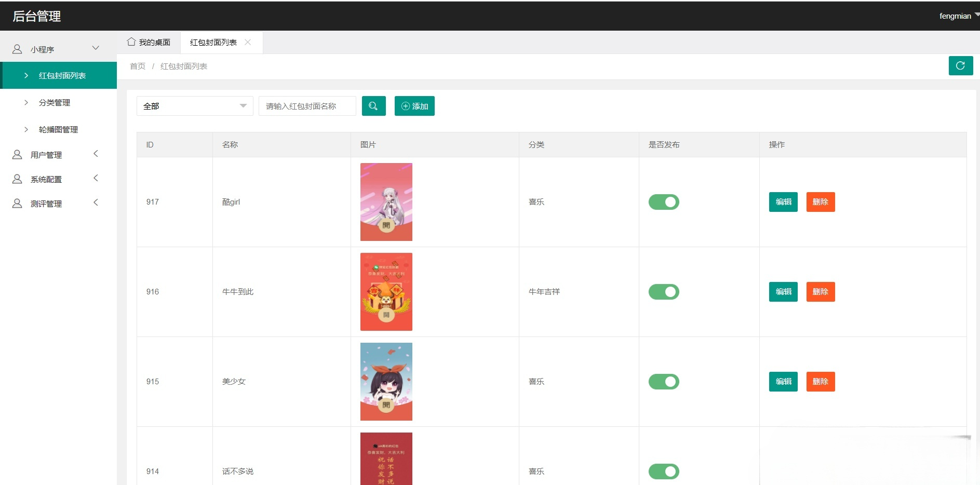The height and width of the screenshot is (485, 980).
Task: Collapse the 小程序 menu chevron
Action: coord(96,48)
